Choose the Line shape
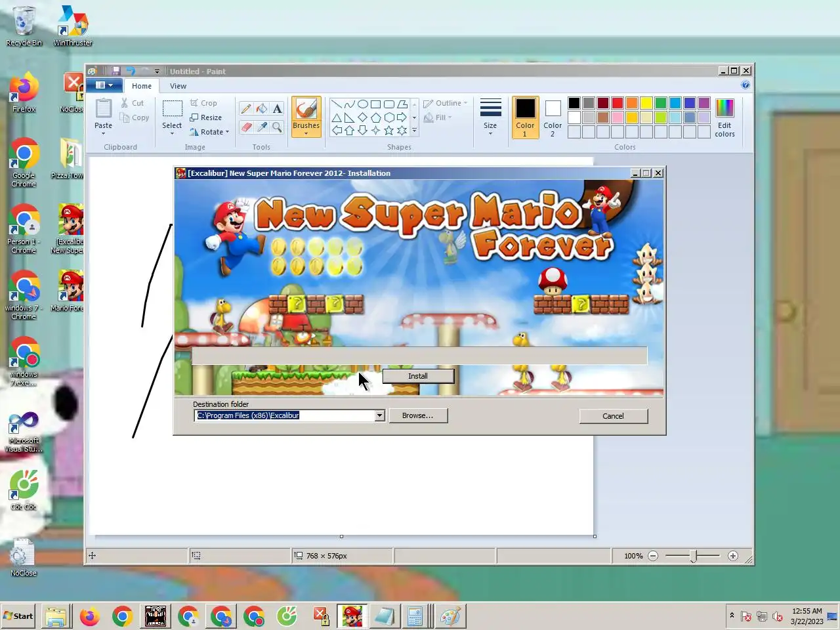The image size is (840, 630). tap(336, 104)
